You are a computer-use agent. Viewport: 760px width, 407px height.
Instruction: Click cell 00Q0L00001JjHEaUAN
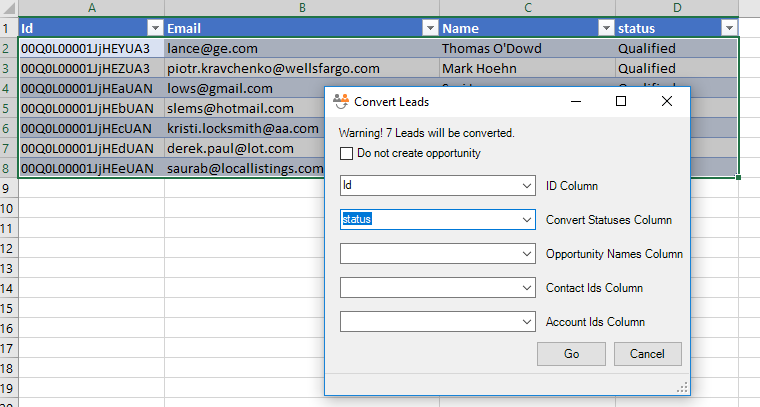pos(92,89)
